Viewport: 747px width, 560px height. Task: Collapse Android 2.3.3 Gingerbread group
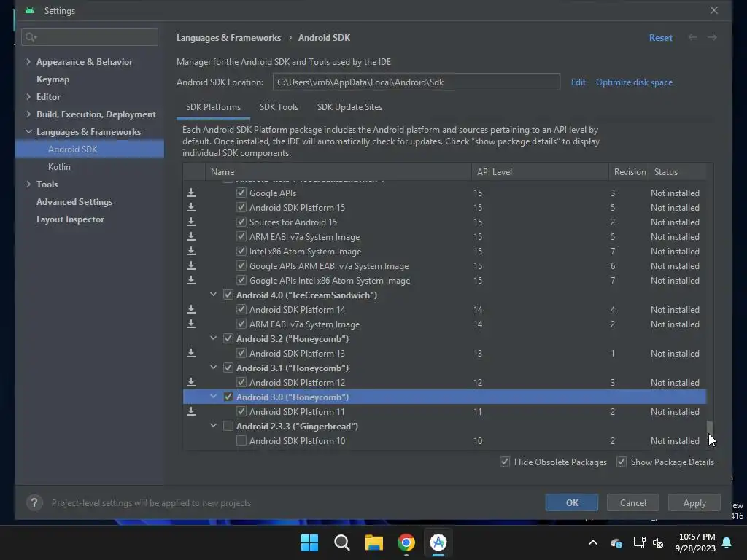(x=214, y=426)
